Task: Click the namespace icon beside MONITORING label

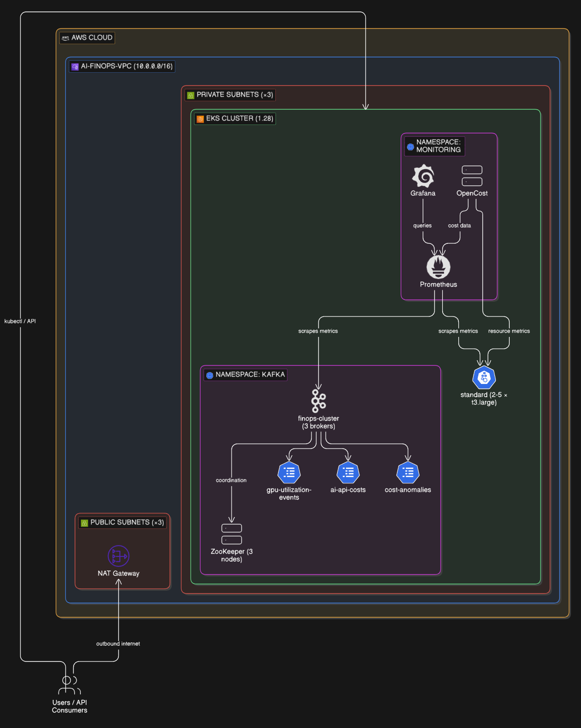Action: click(410, 147)
